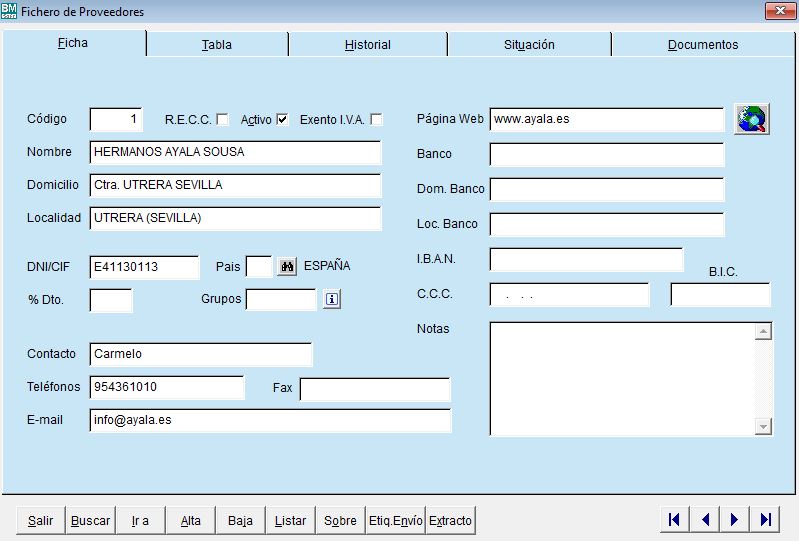
Task: Click the Nombre input field
Action: click(235, 153)
